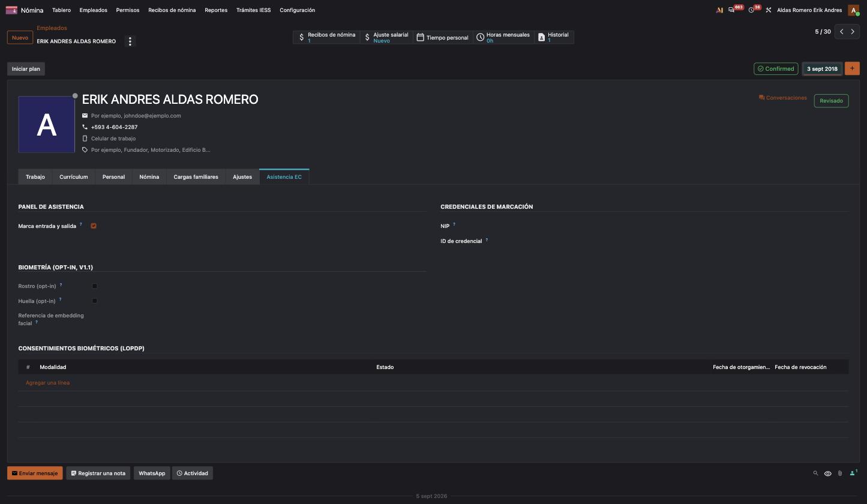The width and height of the screenshot is (867, 504).
Task: Search messages with the magnifier icon
Action: pyautogui.click(x=815, y=473)
